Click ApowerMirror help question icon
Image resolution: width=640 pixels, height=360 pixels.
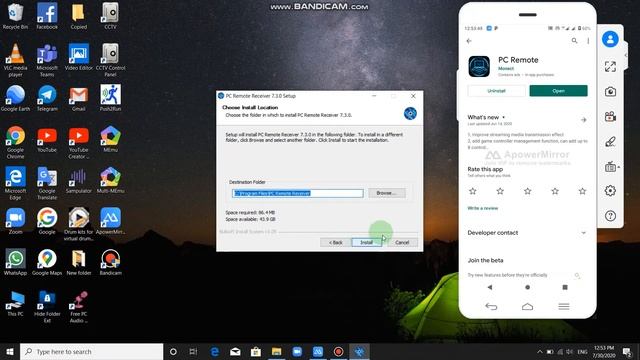point(610,216)
